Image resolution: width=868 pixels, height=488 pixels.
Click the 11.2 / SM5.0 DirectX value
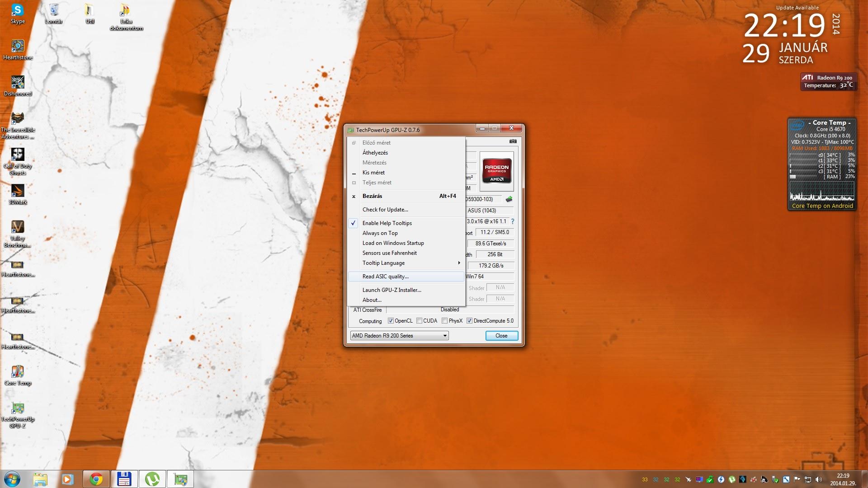[495, 232]
